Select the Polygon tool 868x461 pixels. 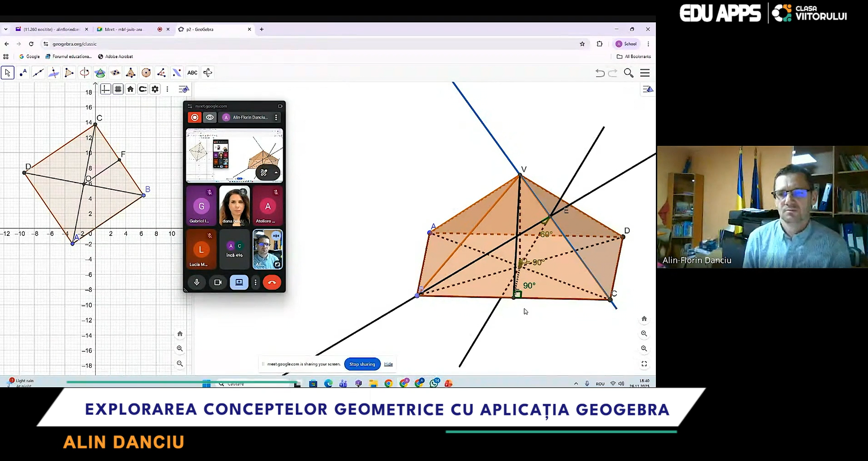pyautogui.click(x=69, y=73)
